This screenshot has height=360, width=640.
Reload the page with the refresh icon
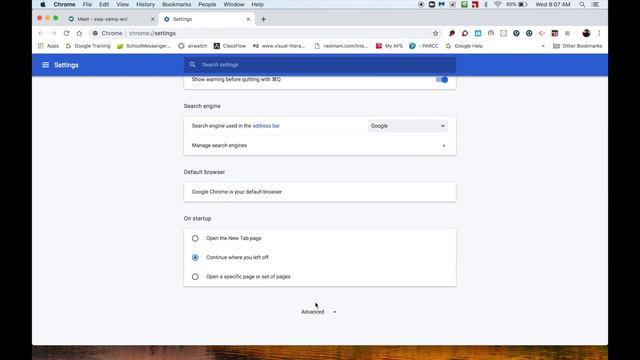point(66,33)
